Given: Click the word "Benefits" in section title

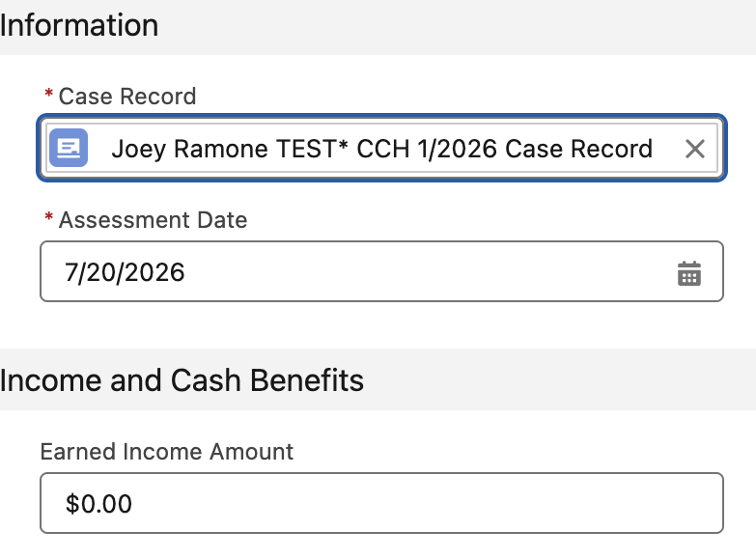Looking at the screenshot, I should (307, 380).
